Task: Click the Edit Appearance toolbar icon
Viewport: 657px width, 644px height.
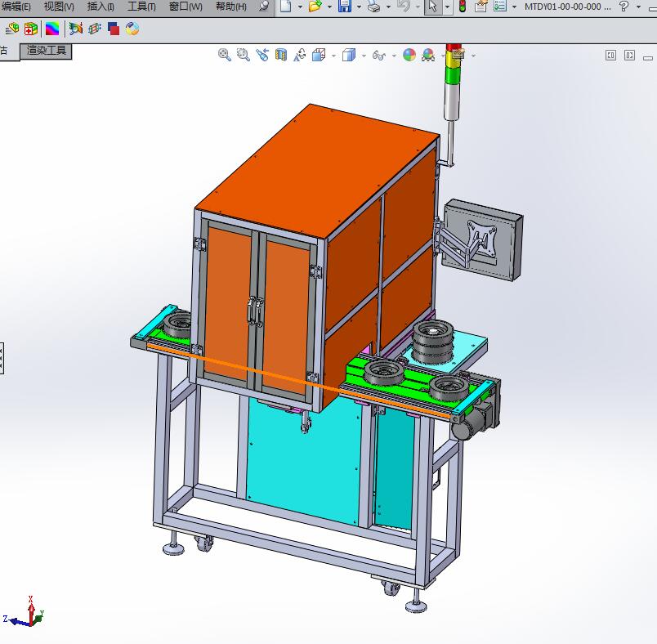Action: pos(12,29)
